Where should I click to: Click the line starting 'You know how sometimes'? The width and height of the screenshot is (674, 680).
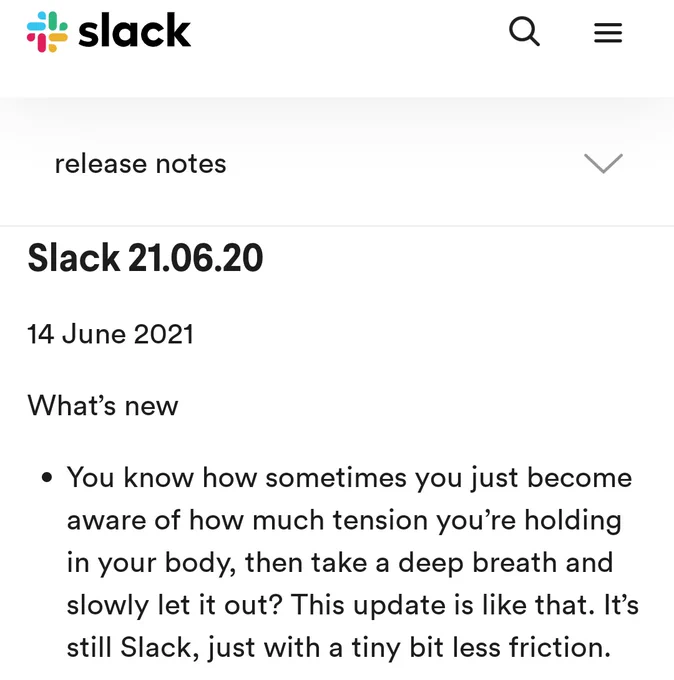point(349,478)
